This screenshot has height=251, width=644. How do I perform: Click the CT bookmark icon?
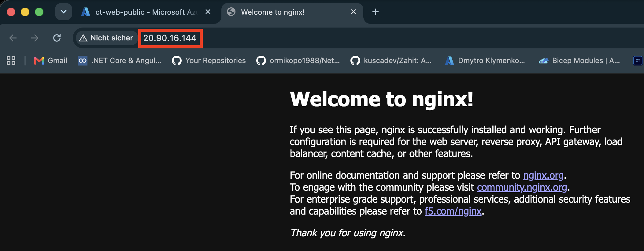click(638, 61)
